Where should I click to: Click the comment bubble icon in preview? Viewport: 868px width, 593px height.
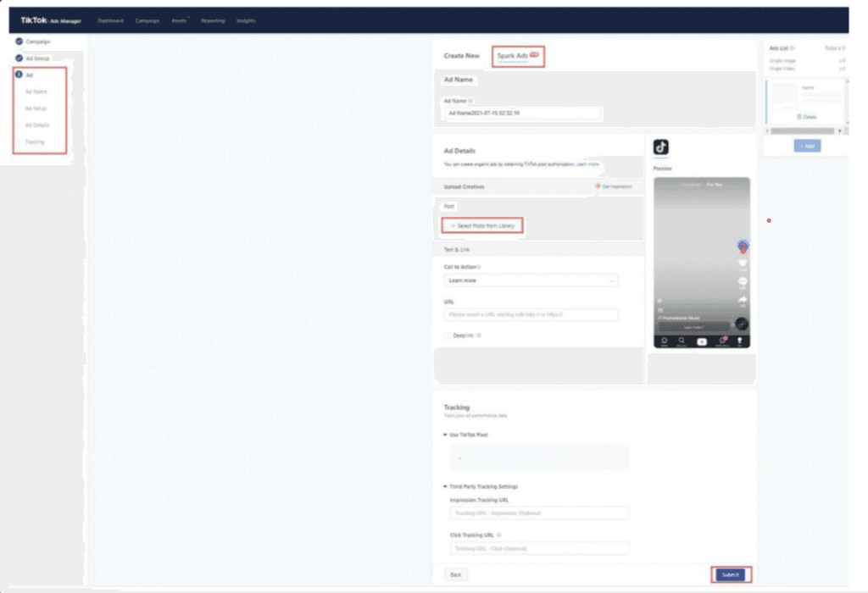(743, 281)
